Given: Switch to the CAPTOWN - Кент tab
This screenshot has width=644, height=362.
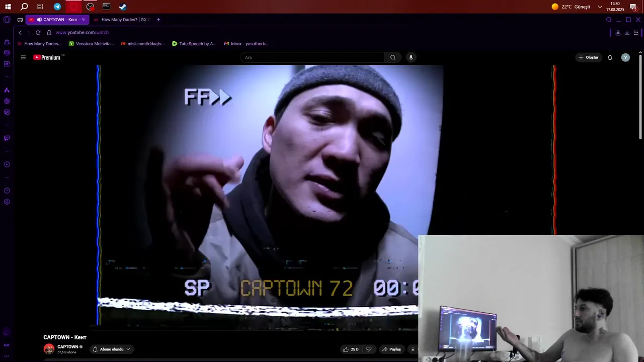Looking at the screenshot, I should point(57,20).
